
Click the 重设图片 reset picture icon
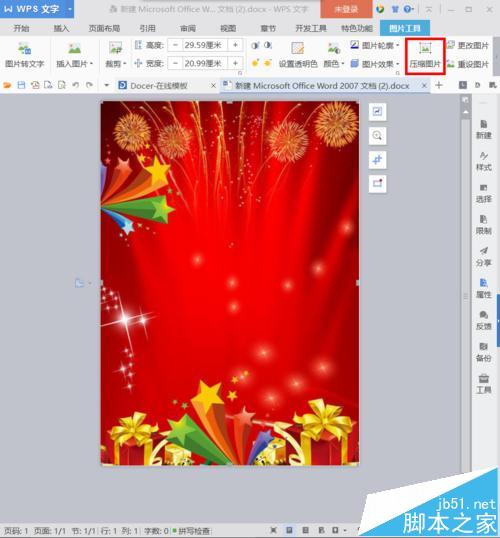click(468, 64)
